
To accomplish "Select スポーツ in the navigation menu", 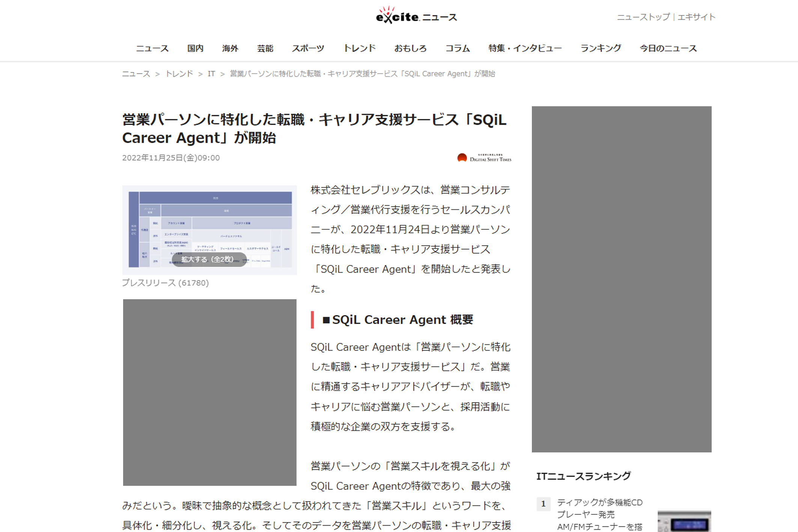I will [308, 48].
